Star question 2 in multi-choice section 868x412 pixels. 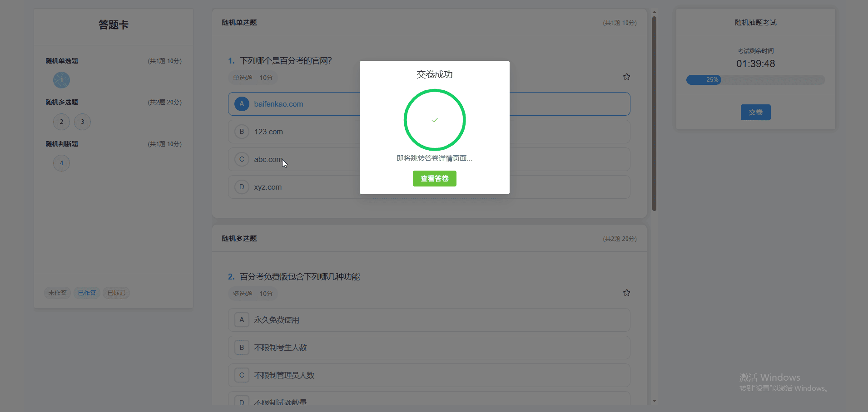[x=626, y=292]
